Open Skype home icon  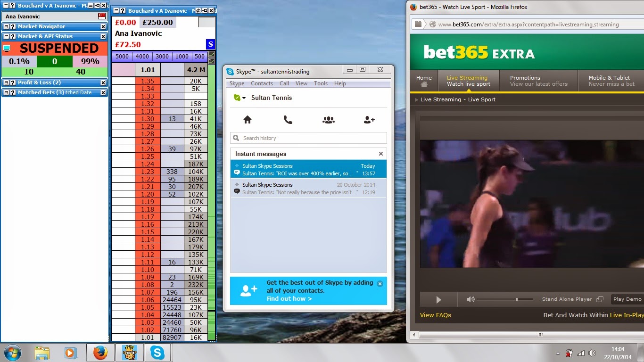(x=248, y=120)
